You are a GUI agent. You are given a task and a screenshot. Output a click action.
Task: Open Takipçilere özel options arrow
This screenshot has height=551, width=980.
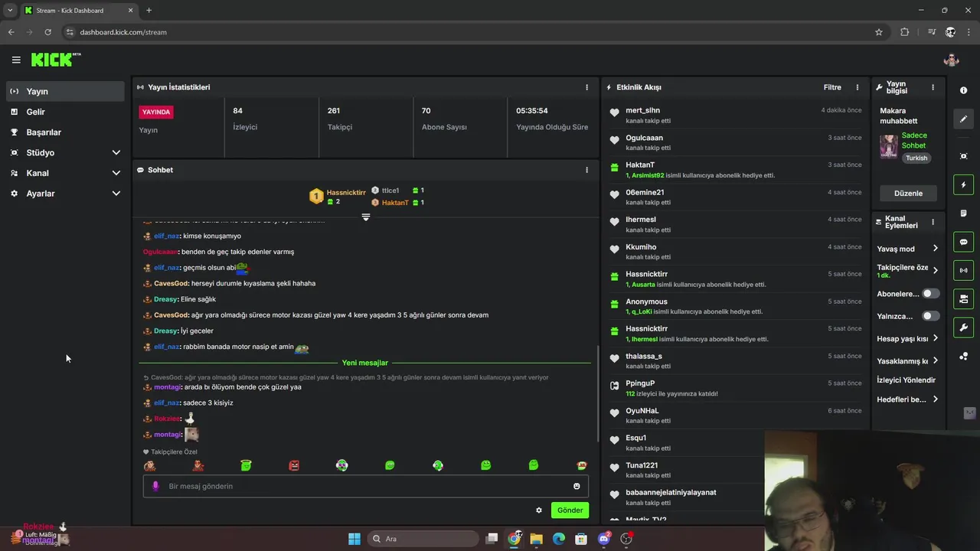[936, 270]
